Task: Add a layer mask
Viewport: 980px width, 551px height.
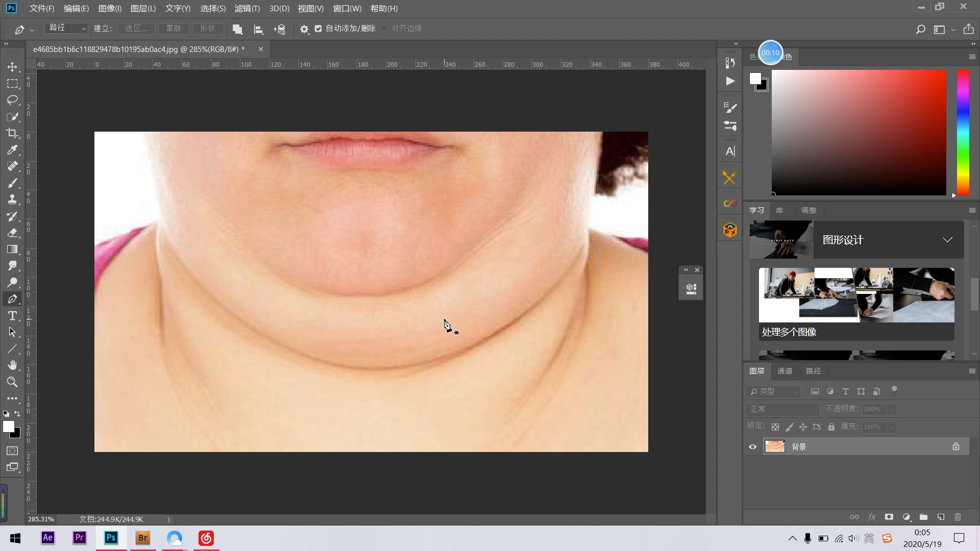Action: click(889, 517)
